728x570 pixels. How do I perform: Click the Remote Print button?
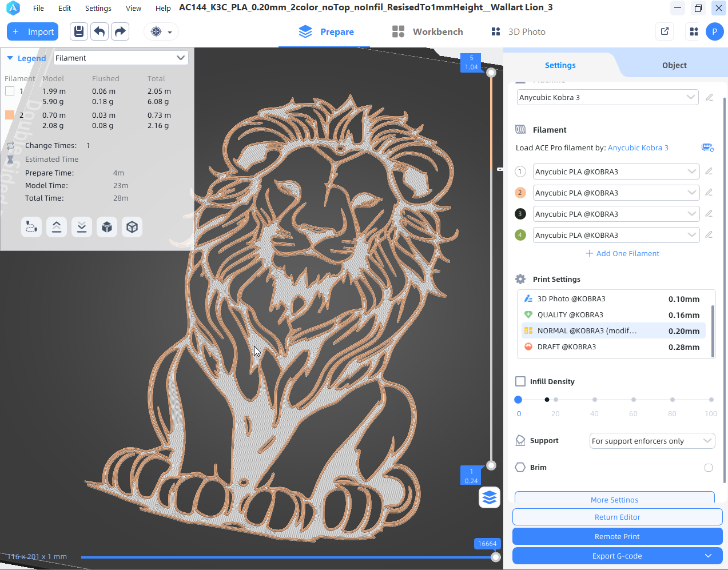point(617,536)
